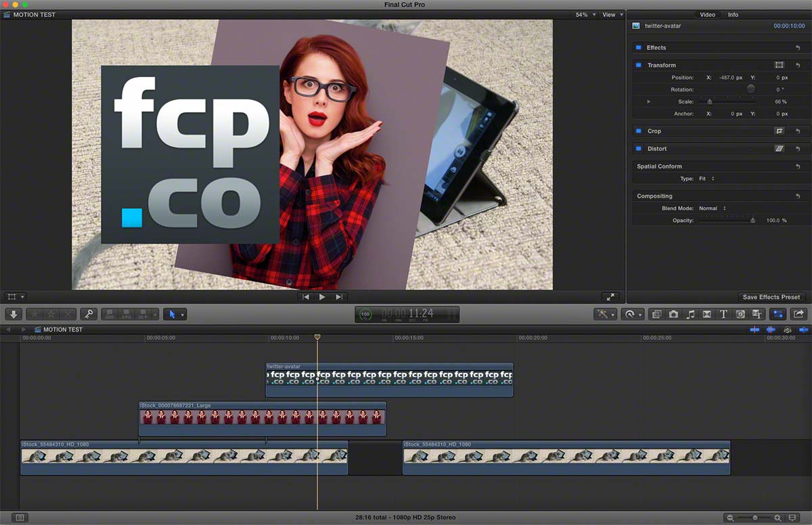This screenshot has width=812, height=525.
Task: Switch to the Video inspector tab
Action: click(x=707, y=14)
